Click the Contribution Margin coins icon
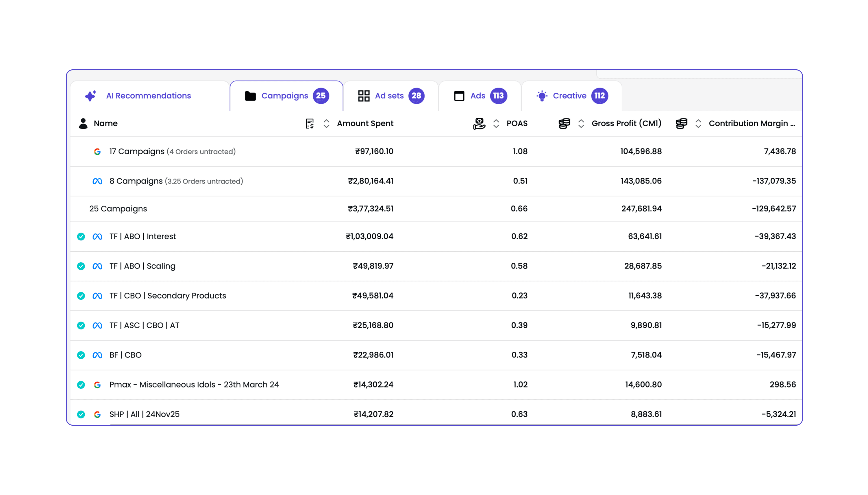Viewport: 868px width, 495px height. (x=681, y=123)
